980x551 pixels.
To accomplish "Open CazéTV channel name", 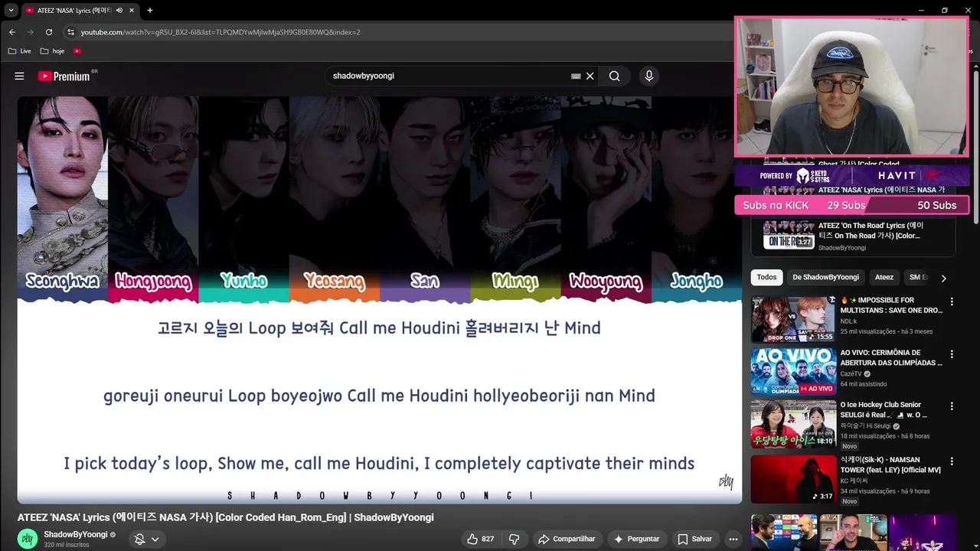I will 851,374.
